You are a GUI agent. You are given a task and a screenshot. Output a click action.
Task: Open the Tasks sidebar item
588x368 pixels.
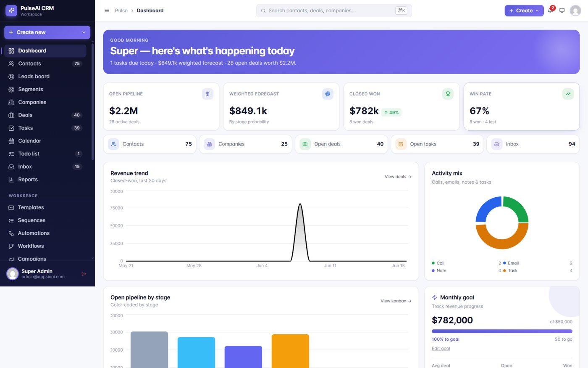(x=45, y=128)
